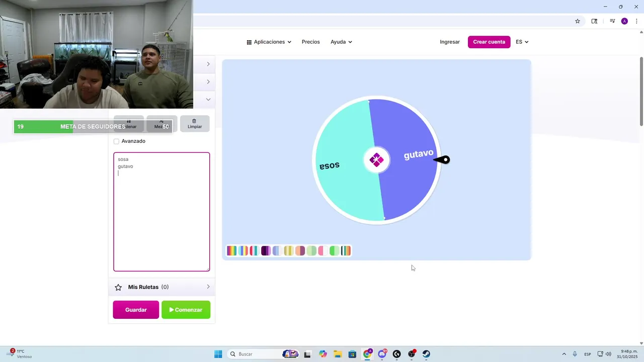This screenshot has width=644, height=362.
Task: Open the Chrome media controls icon
Action: tap(612, 21)
